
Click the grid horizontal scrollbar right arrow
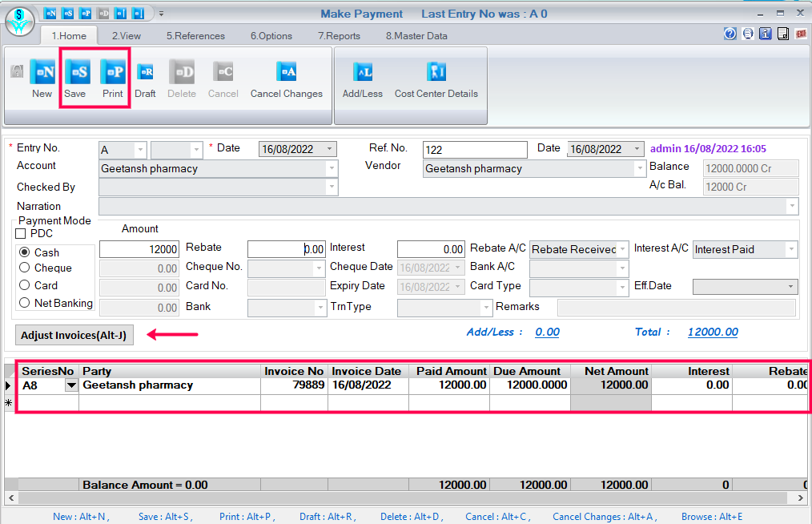[x=801, y=498]
